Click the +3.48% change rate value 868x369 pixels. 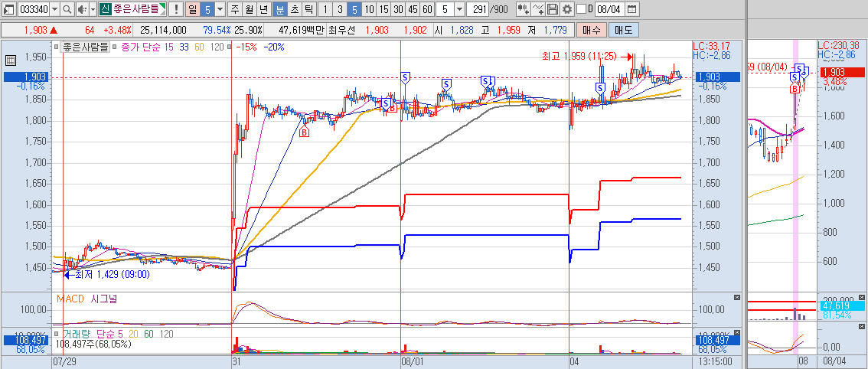[x=117, y=30]
